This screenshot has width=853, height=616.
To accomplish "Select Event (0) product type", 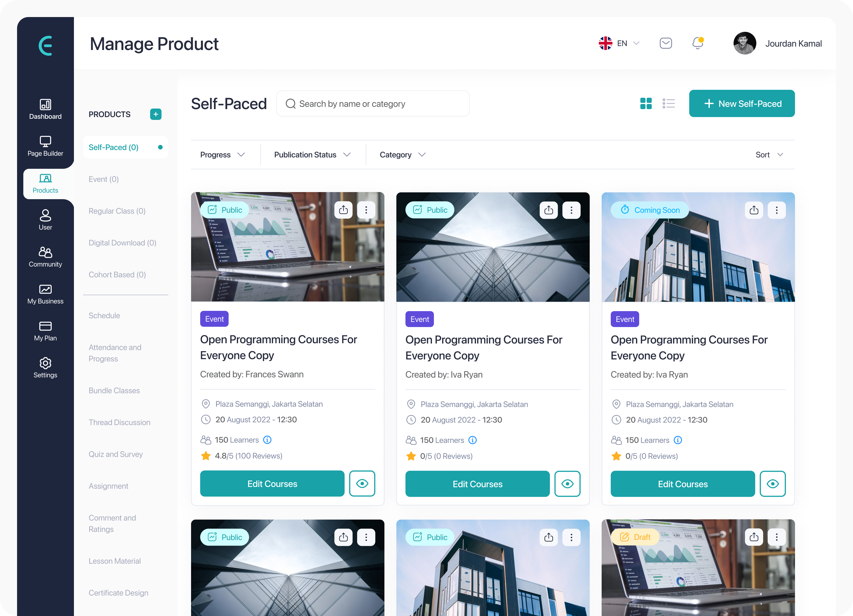I will [x=104, y=179].
